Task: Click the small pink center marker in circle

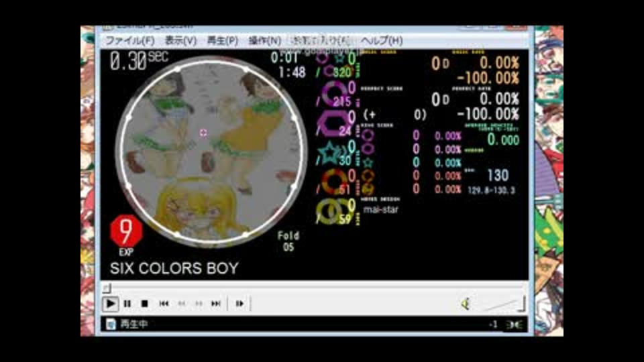Action: point(203,133)
